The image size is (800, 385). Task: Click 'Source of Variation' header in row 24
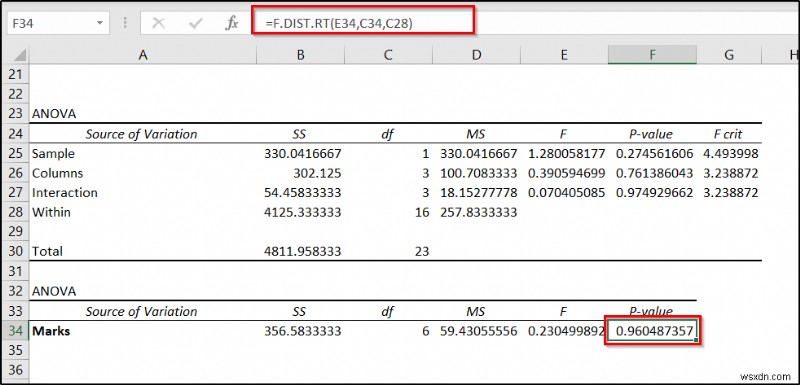[141, 134]
